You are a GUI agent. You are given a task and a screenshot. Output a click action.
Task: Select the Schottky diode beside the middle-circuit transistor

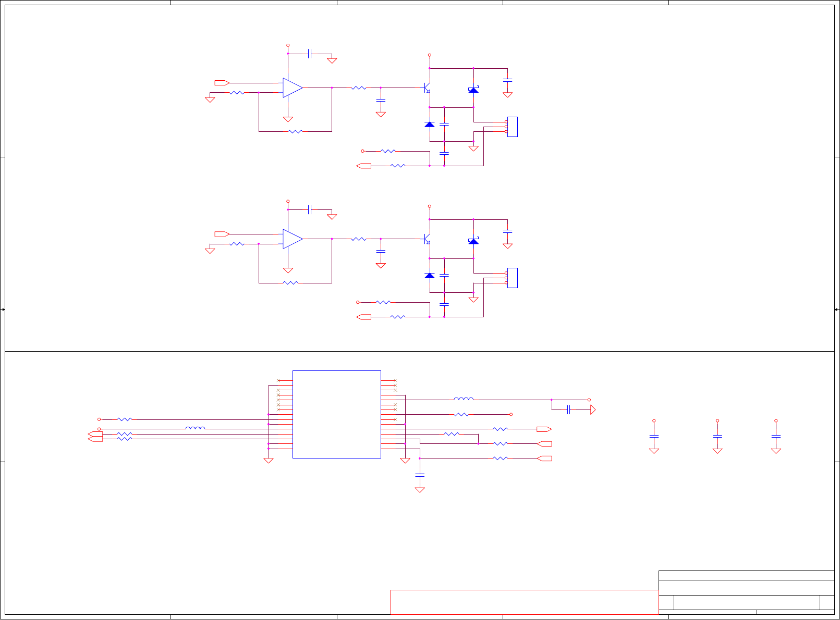coord(473,241)
